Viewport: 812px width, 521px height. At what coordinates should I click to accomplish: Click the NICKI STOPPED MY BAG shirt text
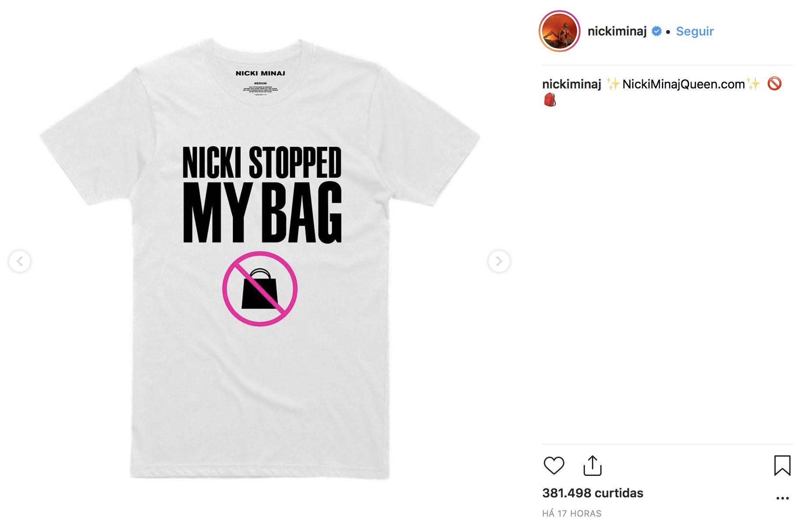[x=262, y=194]
